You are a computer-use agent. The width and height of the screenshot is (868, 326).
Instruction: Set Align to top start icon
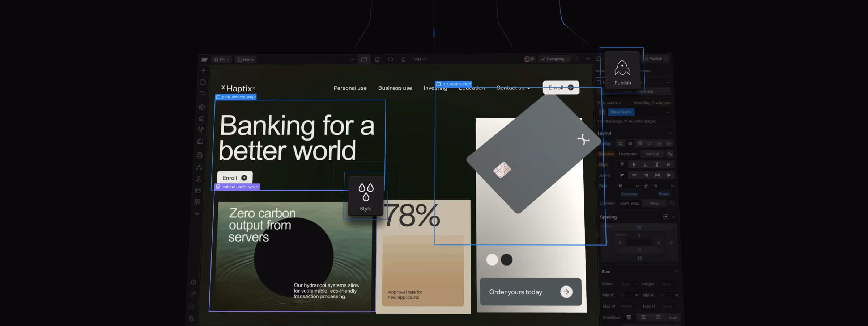point(622,164)
